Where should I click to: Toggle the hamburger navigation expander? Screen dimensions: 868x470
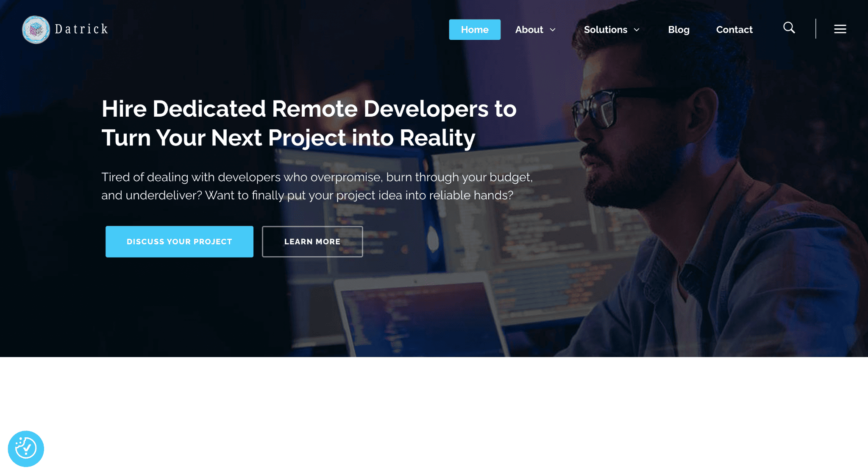point(840,29)
